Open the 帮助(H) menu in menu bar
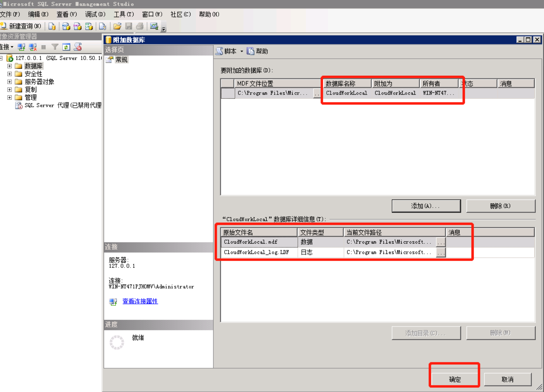 click(x=209, y=14)
